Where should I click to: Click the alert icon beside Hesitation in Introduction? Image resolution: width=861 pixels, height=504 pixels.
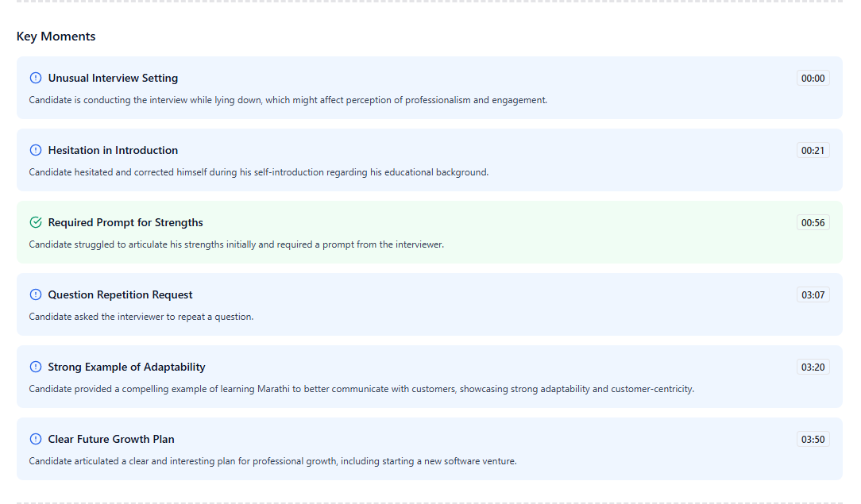click(x=35, y=150)
